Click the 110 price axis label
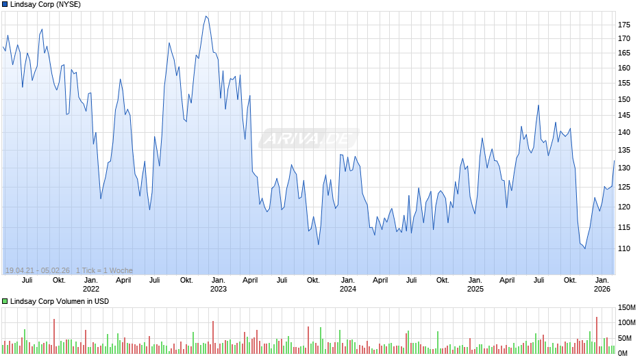The height and width of the screenshot is (360, 644). point(624,248)
